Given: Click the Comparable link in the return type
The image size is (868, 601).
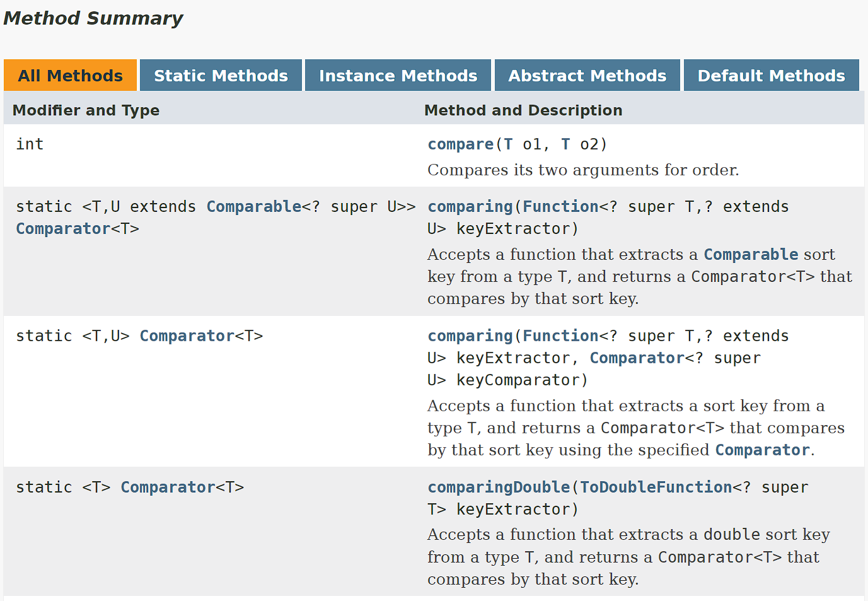Looking at the screenshot, I should click(x=253, y=206).
